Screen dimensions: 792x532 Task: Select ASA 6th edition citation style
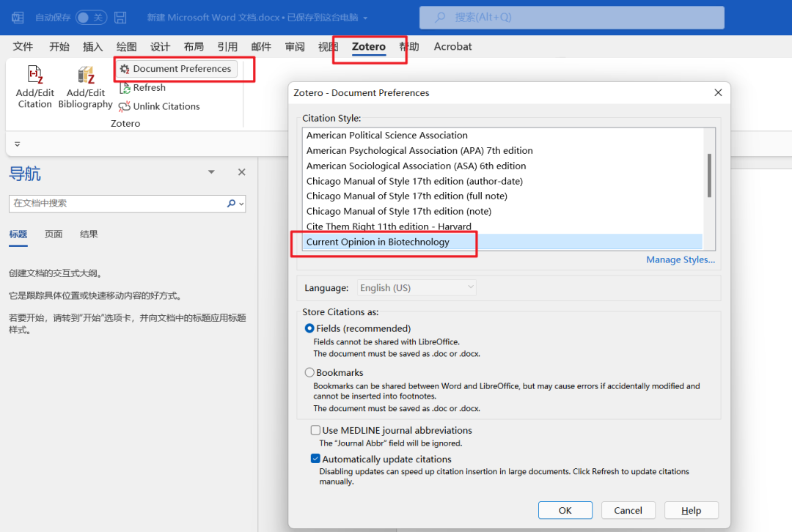tap(502, 166)
